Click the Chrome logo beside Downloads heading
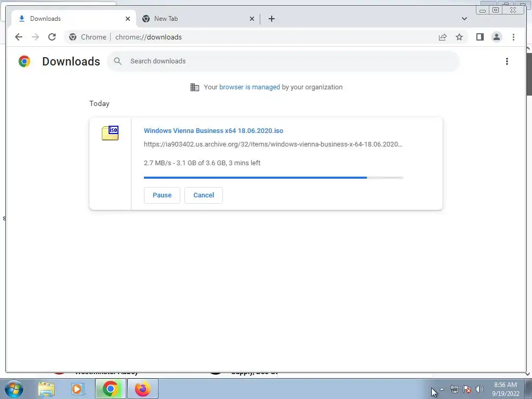The height and width of the screenshot is (399, 532). tap(24, 61)
